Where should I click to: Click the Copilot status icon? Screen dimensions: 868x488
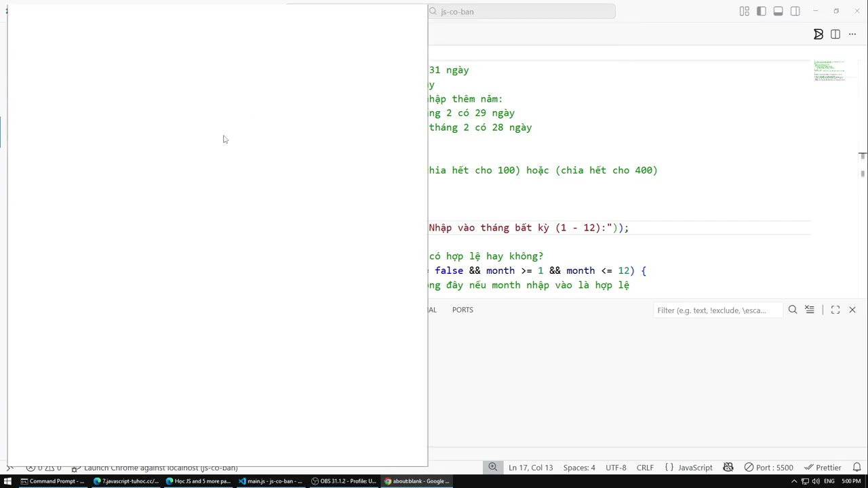click(x=728, y=468)
